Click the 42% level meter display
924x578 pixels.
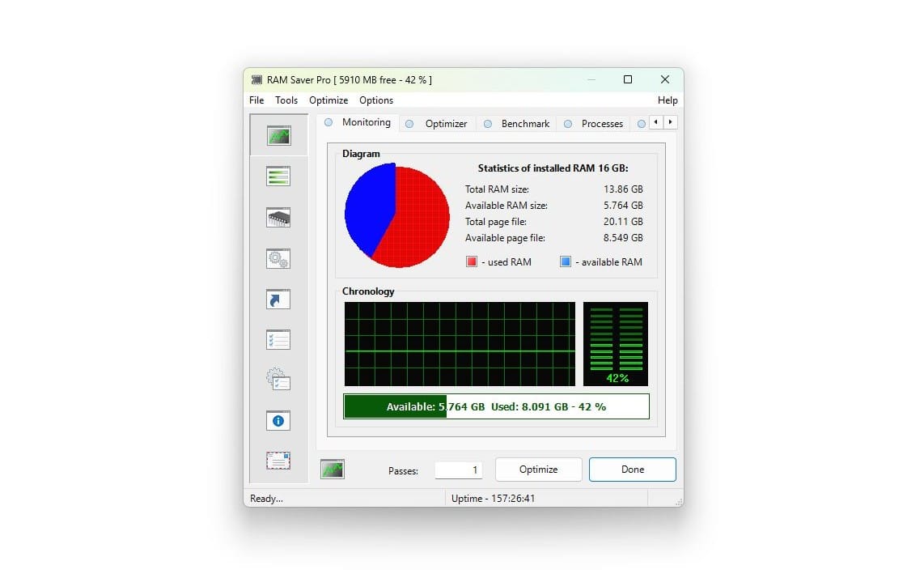(x=616, y=344)
